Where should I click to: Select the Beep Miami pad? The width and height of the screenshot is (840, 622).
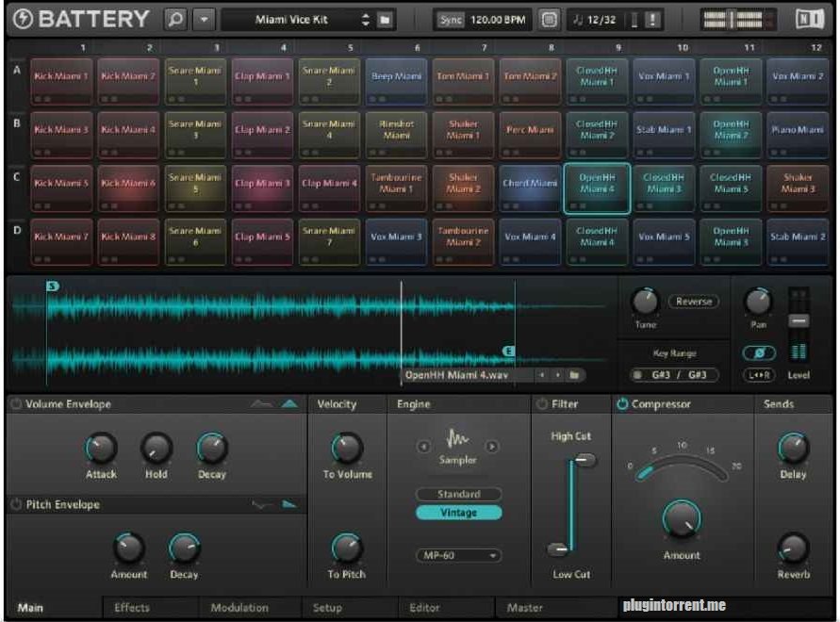point(396,81)
